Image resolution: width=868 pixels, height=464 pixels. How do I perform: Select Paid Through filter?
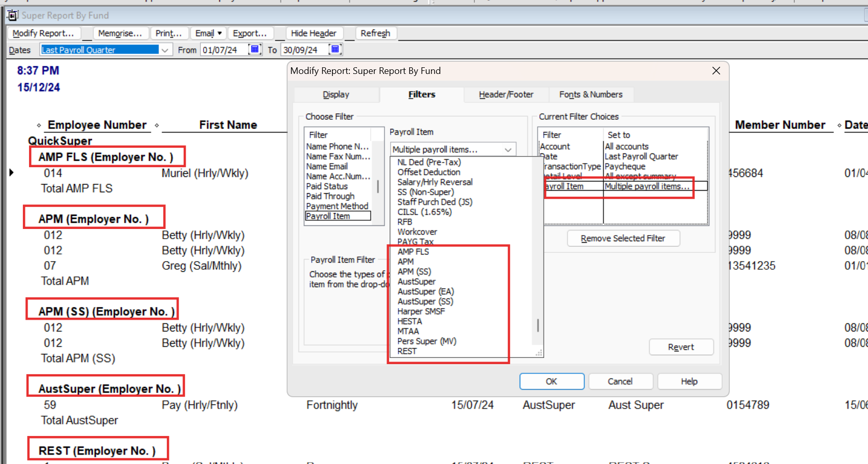point(330,196)
